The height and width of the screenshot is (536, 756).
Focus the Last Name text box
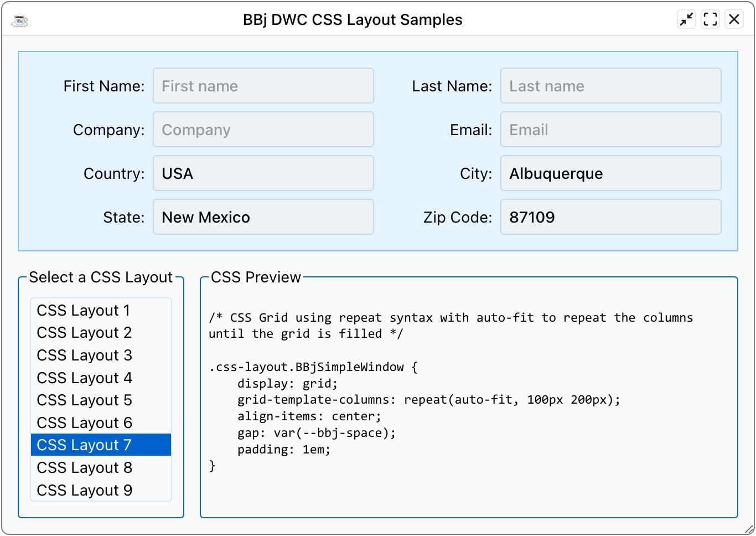[x=610, y=86]
